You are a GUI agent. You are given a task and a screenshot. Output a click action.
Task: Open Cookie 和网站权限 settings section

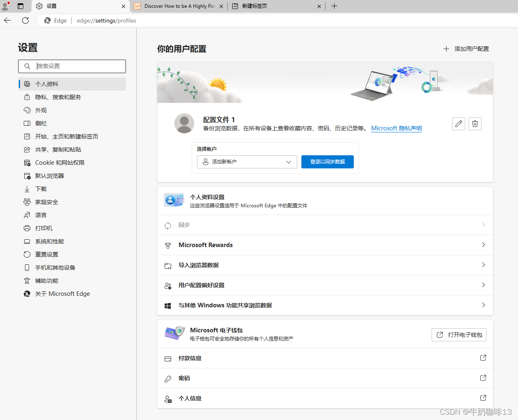coord(72,163)
